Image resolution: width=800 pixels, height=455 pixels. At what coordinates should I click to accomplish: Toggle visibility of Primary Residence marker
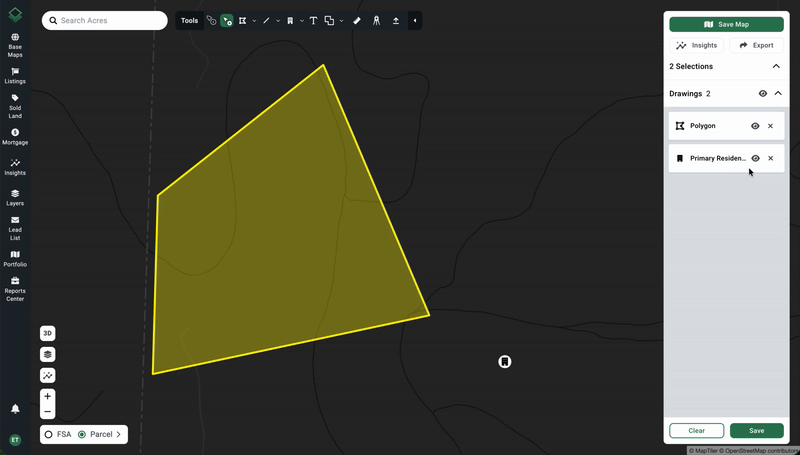pyautogui.click(x=755, y=158)
